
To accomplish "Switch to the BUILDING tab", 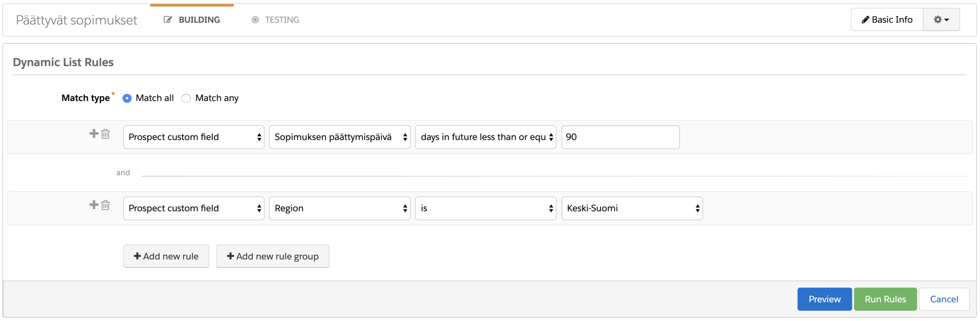I will [192, 20].
